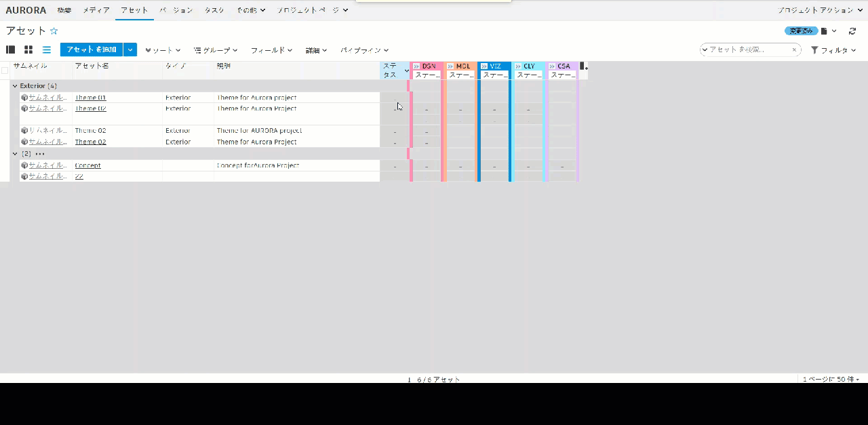Open the グループ grouping dropdown
The image size is (868, 425).
[216, 50]
